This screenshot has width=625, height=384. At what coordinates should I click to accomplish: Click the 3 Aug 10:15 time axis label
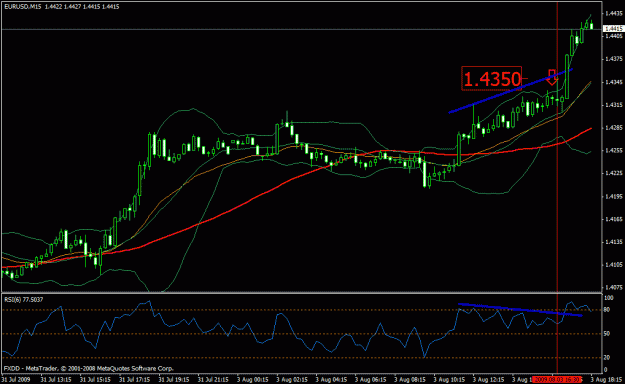449,379
